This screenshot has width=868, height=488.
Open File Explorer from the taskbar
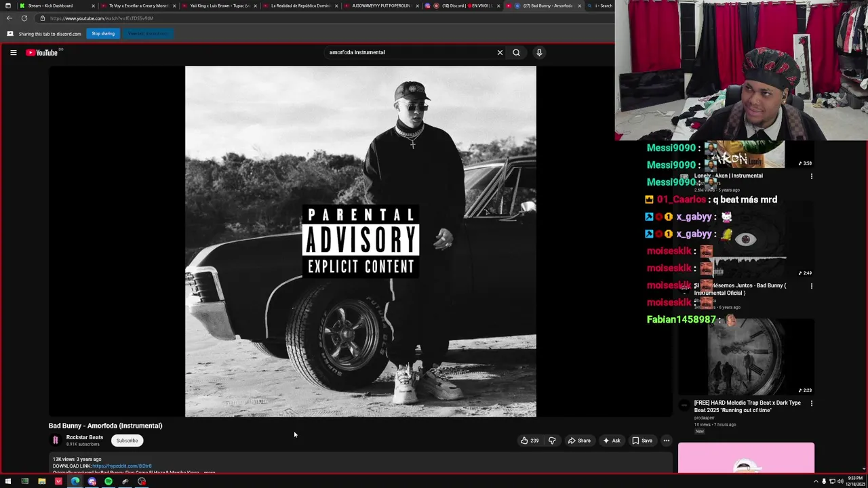point(41,482)
